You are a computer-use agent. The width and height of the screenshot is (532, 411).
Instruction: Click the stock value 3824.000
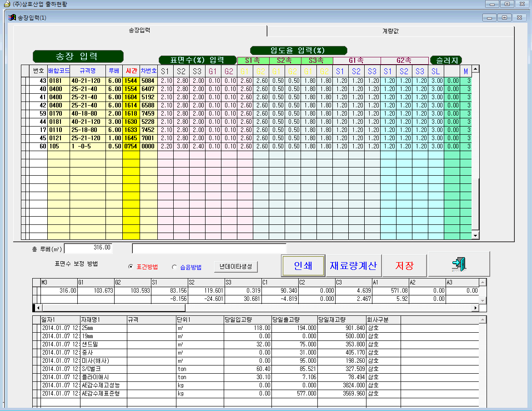click(x=342, y=385)
